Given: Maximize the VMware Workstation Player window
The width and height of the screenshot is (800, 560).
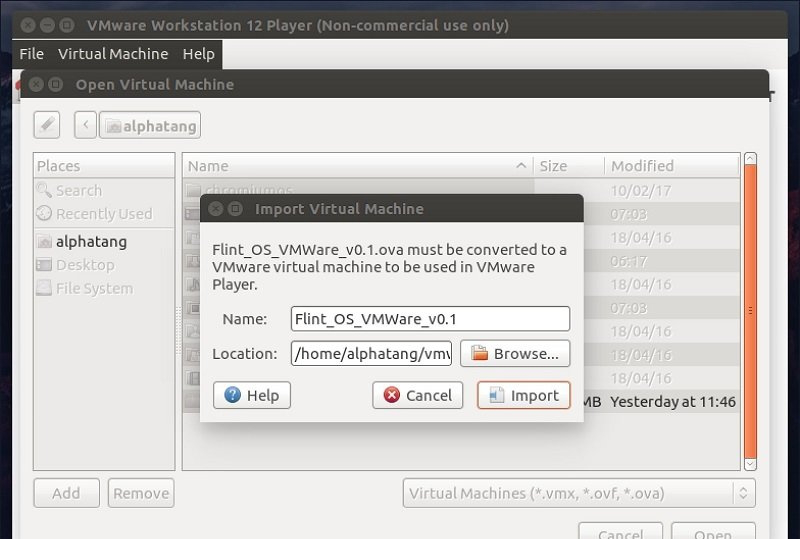Looking at the screenshot, I should pyautogui.click(x=66, y=25).
